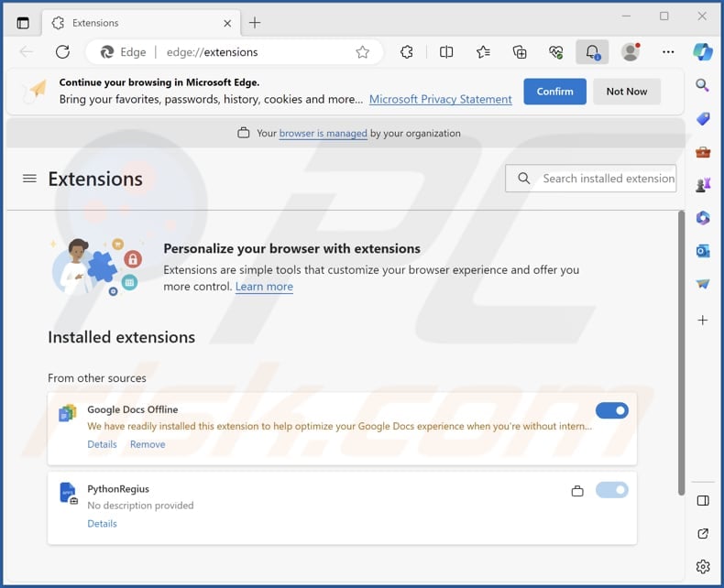Click the search magnifier in extensions search
This screenshot has width=724, height=588.
pyautogui.click(x=523, y=179)
